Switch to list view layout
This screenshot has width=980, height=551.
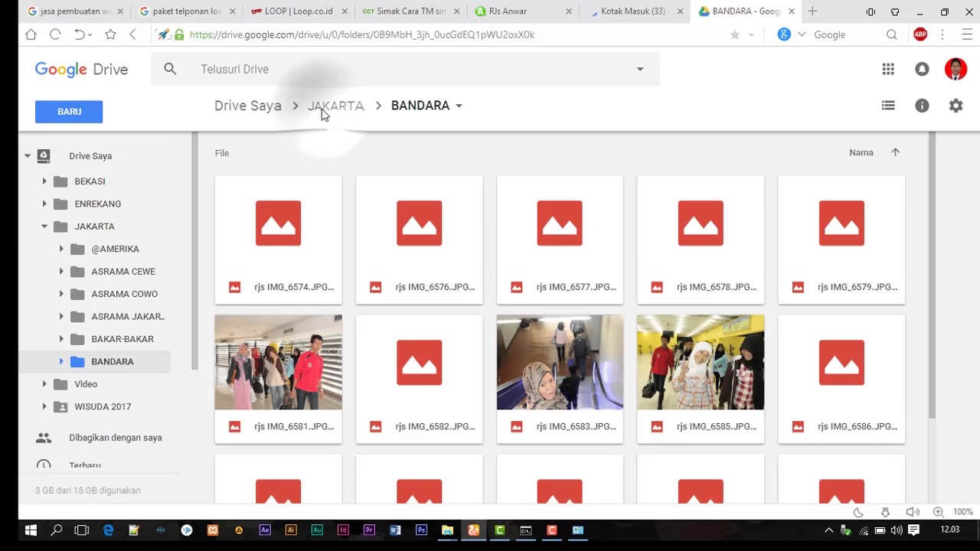[888, 106]
